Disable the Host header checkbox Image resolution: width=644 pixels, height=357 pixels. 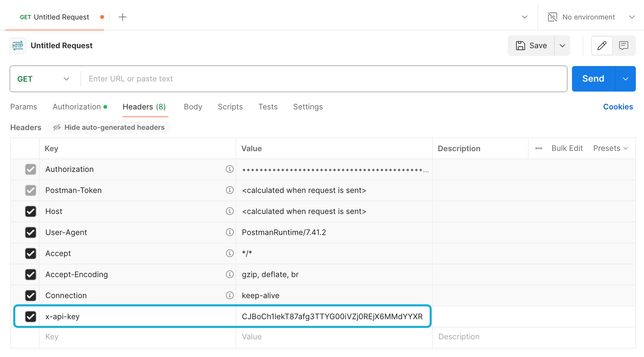(31, 211)
